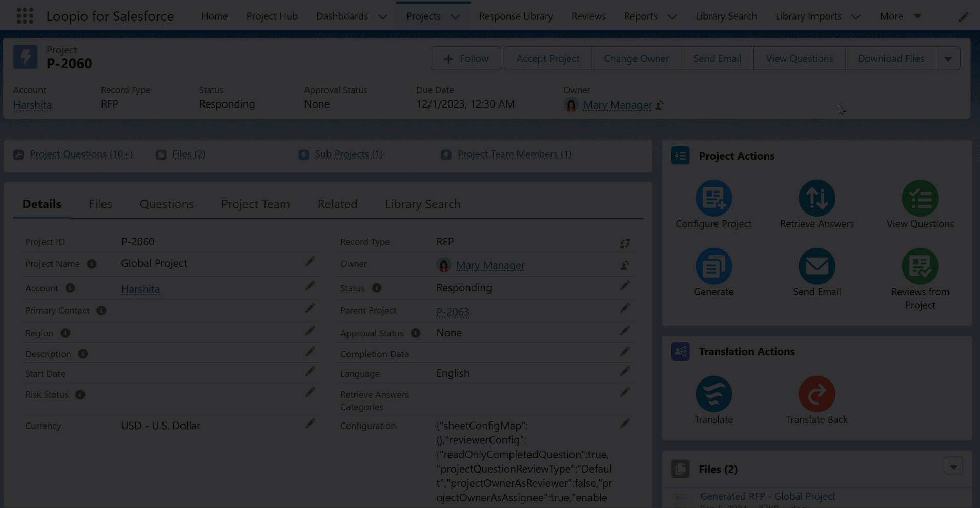Open the Files (2) panel dropdown
The width and height of the screenshot is (980, 508).
(953, 467)
